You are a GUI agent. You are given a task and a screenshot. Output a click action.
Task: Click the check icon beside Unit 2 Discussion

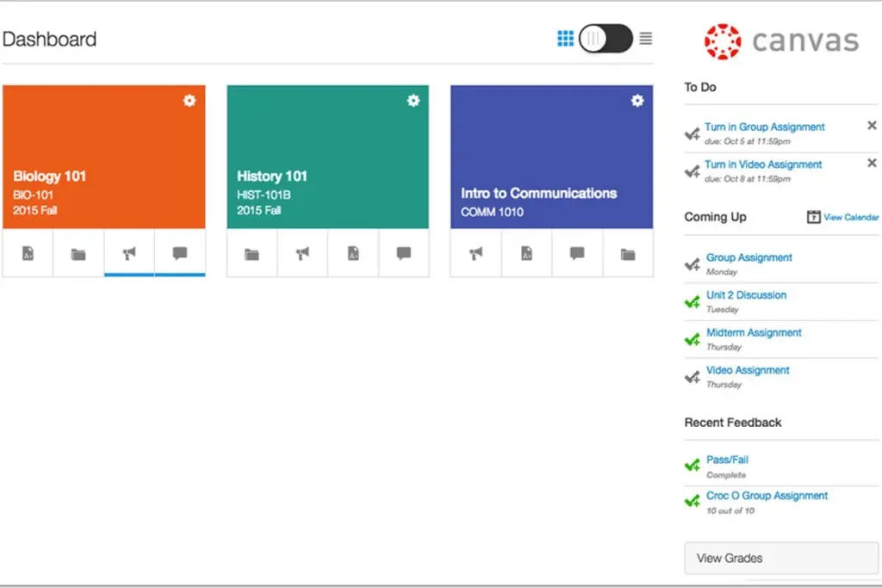pos(693,302)
